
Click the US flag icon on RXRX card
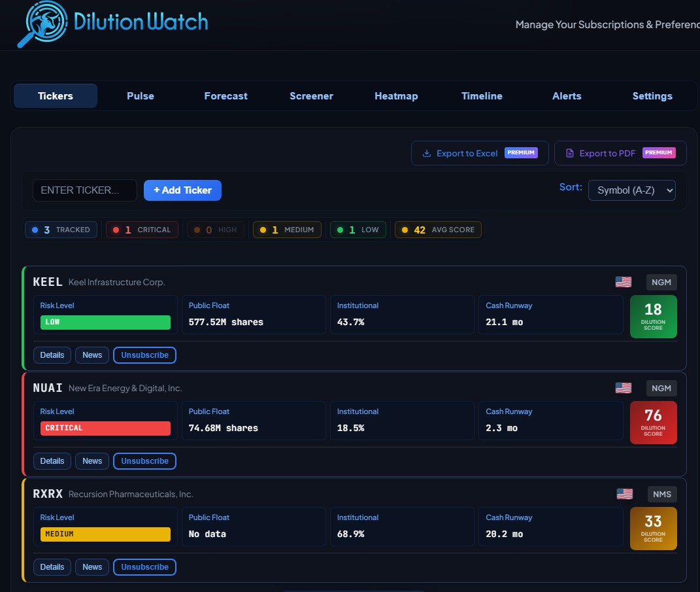click(x=625, y=494)
